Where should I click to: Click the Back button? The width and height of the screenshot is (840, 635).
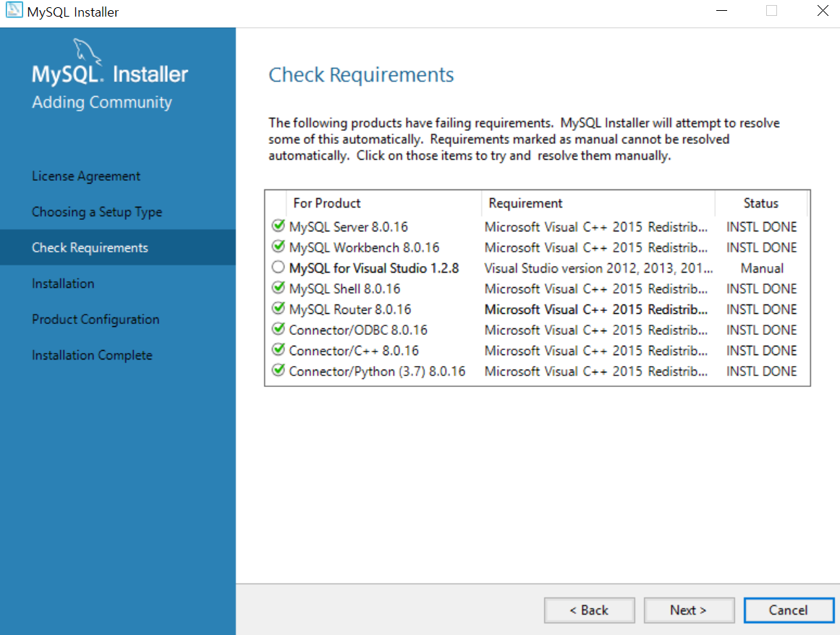coord(589,610)
